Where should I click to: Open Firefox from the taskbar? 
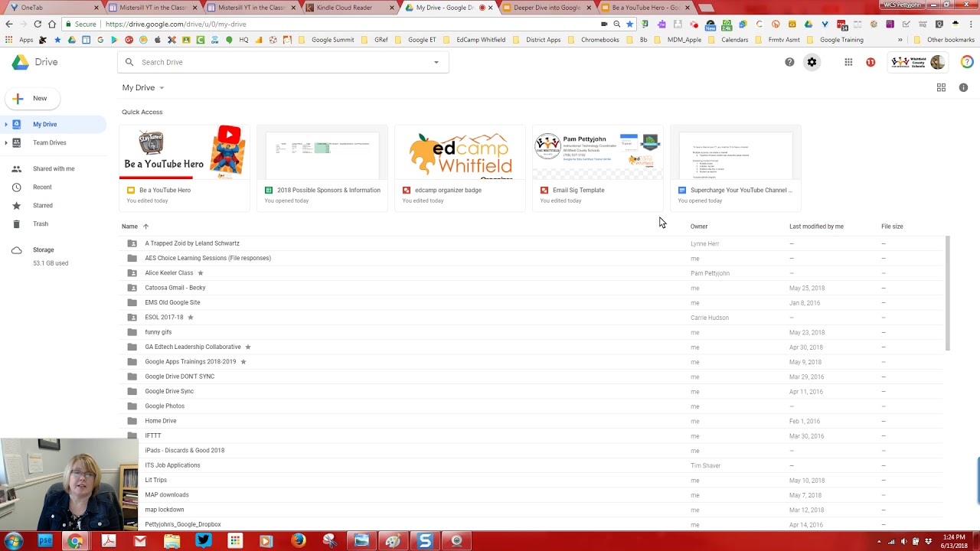point(299,541)
